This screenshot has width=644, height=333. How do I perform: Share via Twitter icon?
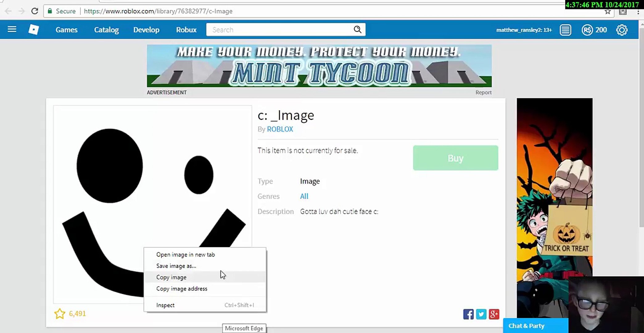coord(481,314)
